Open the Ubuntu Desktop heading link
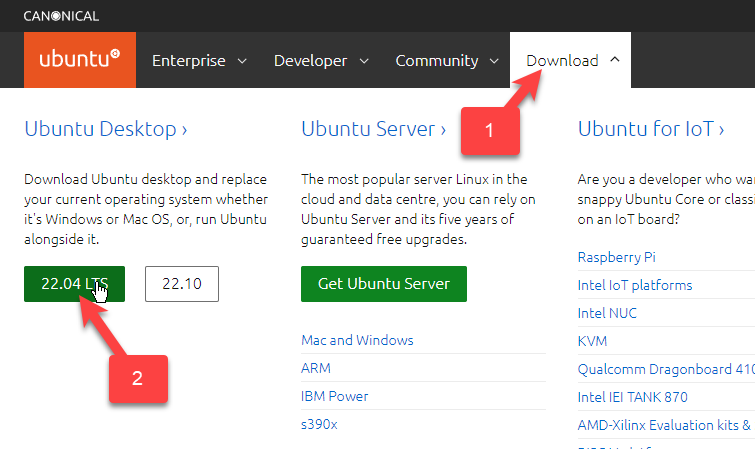This screenshot has width=755, height=449. pos(105,129)
